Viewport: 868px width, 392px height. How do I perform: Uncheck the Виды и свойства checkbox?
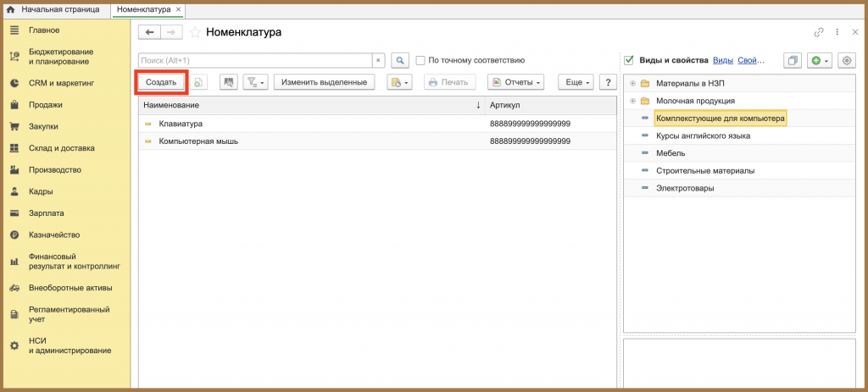coord(628,60)
